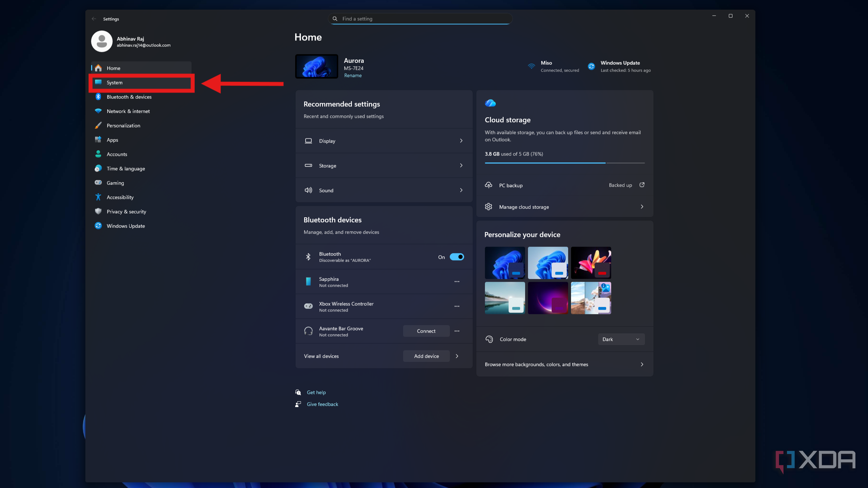
Task: Open Manage cloud storage chevron
Action: 642,207
